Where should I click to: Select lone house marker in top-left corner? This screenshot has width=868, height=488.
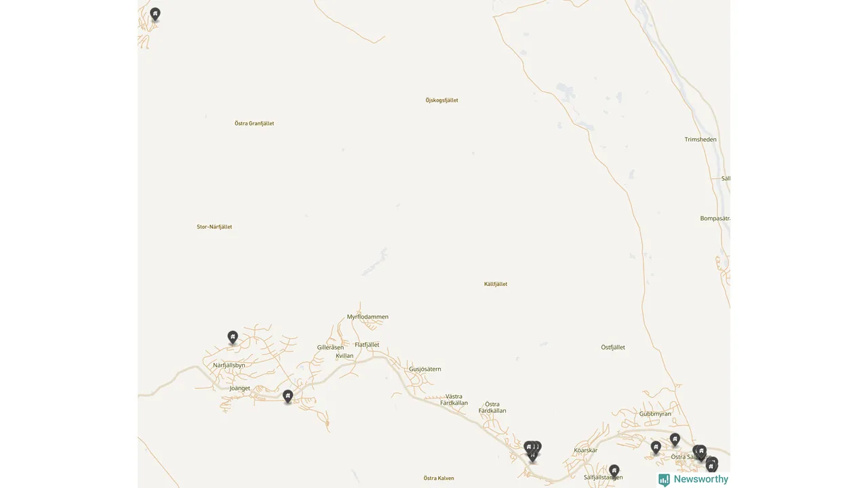click(x=155, y=14)
